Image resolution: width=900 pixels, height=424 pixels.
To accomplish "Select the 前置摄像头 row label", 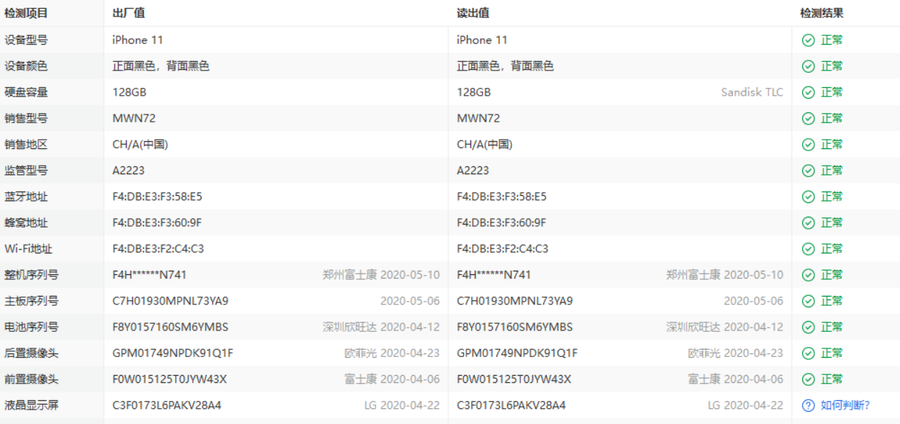I will pos(32,379).
